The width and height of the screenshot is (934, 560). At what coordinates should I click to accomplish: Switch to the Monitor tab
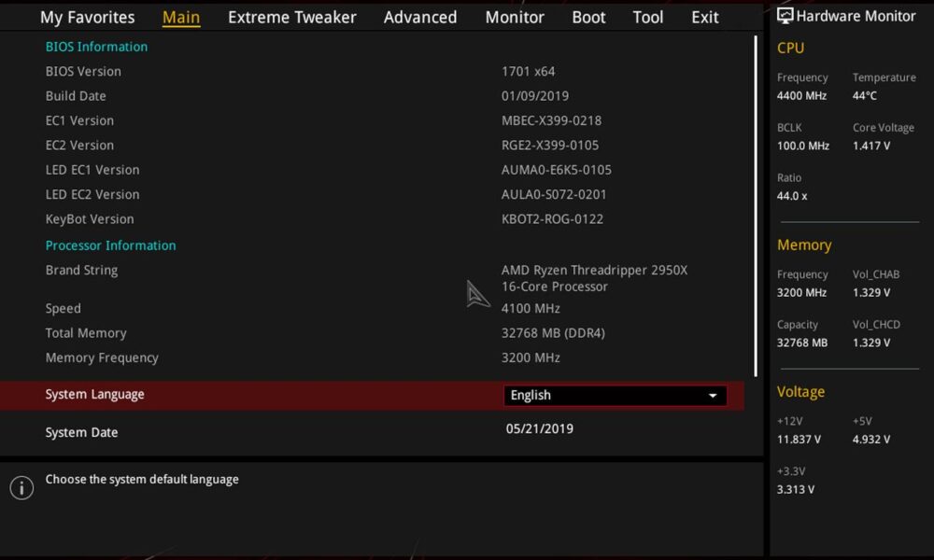[x=515, y=16]
